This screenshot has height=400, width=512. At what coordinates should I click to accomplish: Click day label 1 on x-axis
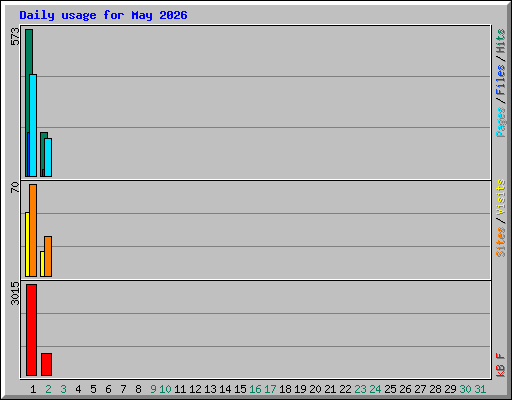pos(33,389)
